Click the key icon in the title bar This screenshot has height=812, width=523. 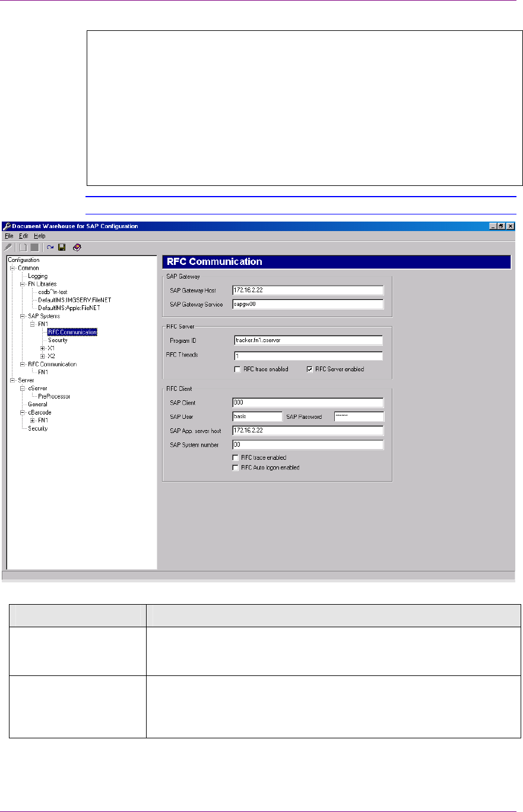pos(7,226)
